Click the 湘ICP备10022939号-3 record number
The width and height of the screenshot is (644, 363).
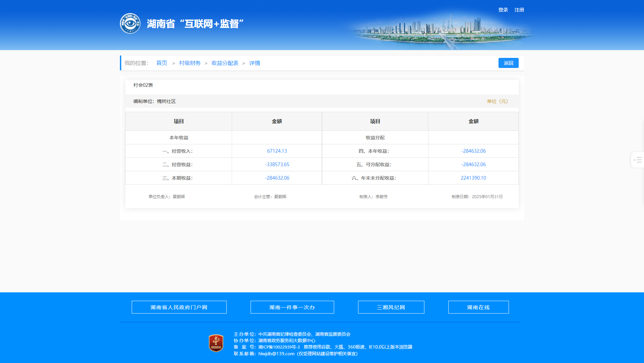tap(279, 347)
